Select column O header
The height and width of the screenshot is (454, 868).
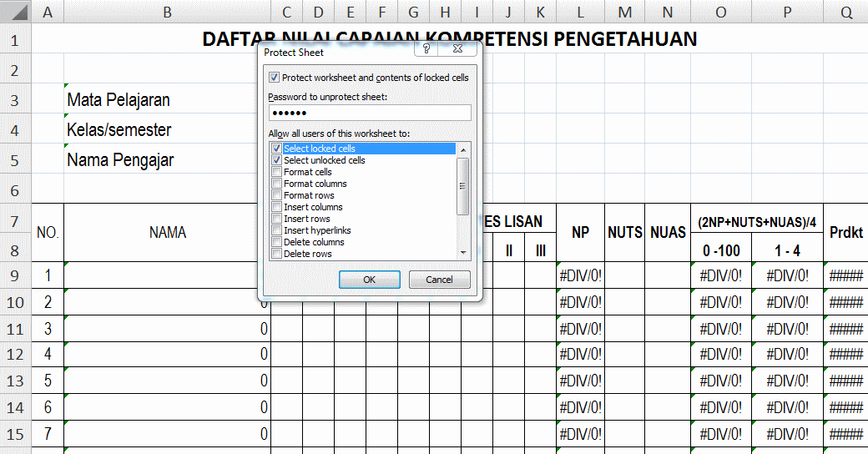[x=721, y=12]
